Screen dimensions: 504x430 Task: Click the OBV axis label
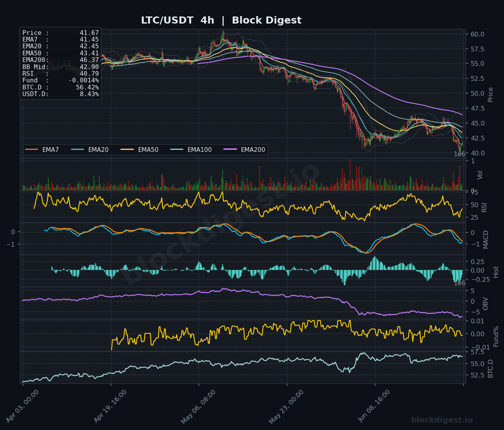tap(485, 304)
